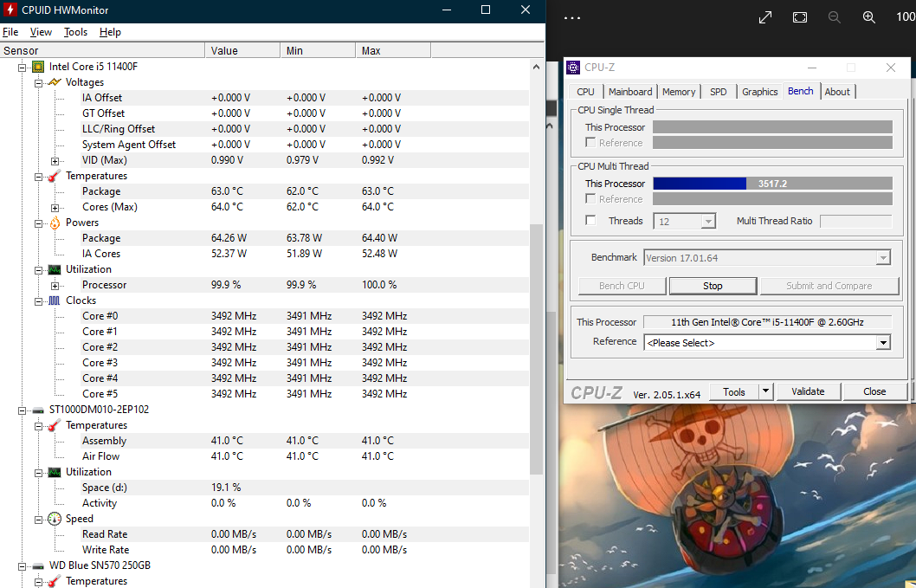Click the HWMonitor scrollbar up arrow
Image resolution: width=916 pixels, height=588 pixels.
click(x=536, y=68)
